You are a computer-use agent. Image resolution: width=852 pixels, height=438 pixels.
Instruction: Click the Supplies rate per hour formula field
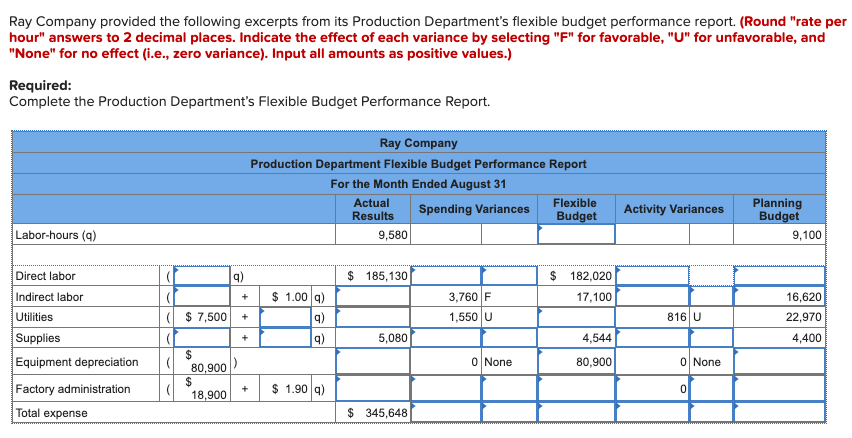(x=285, y=337)
